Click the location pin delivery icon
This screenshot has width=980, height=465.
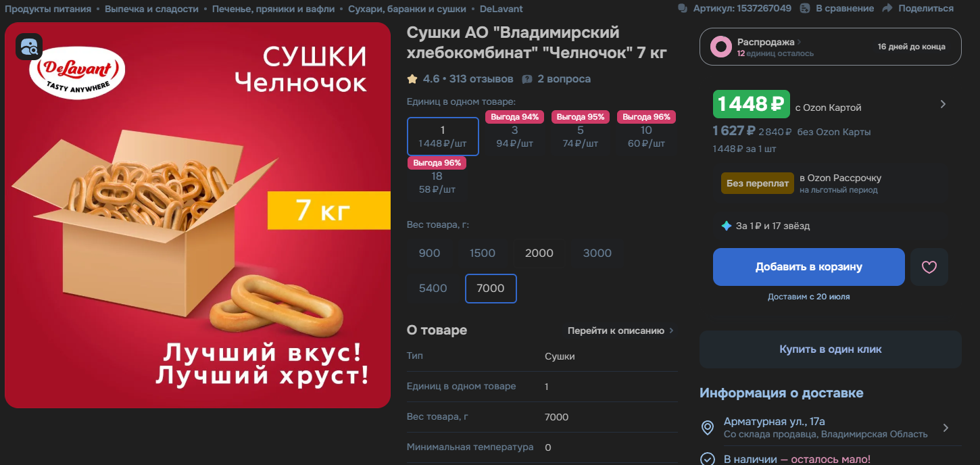point(708,428)
